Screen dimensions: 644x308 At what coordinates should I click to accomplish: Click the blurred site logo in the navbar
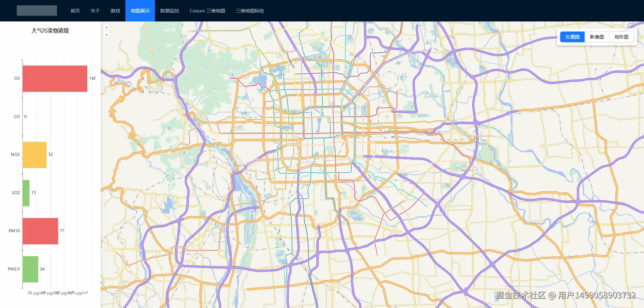coord(37,11)
